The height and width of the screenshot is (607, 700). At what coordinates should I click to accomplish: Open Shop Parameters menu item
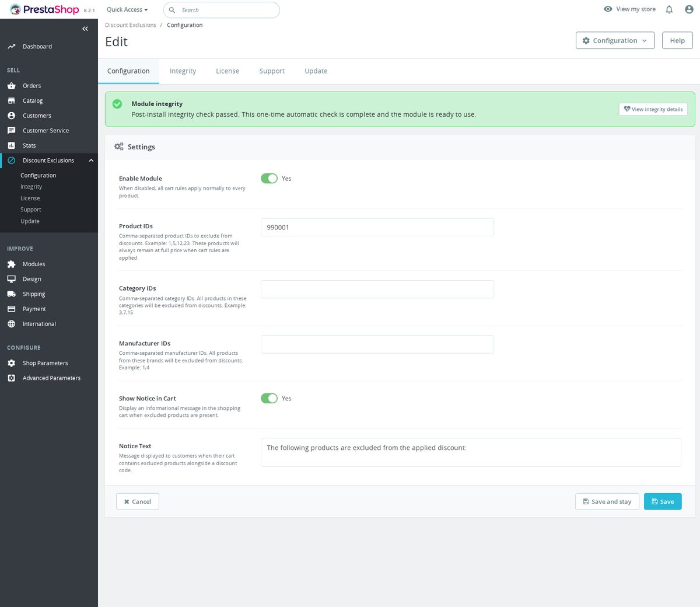coord(49,363)
